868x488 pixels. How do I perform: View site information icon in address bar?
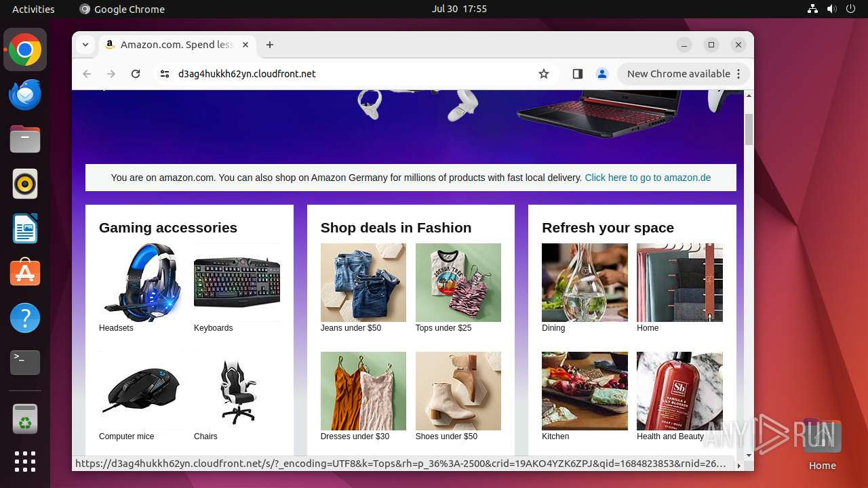tap(165, 74)
